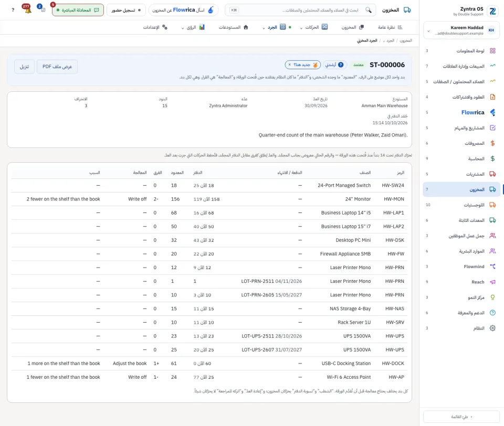Open the Reach megaphone icon

point(492,282)
